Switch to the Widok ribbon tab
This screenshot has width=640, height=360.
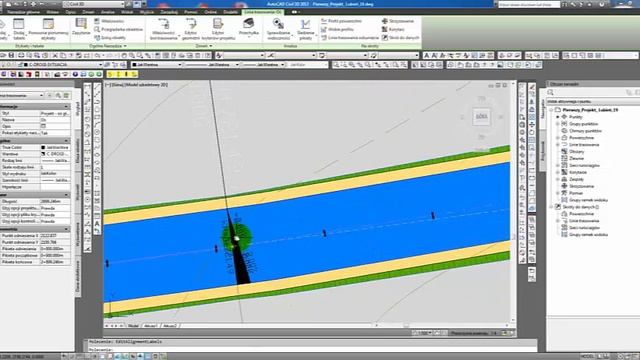click(x=127, y=12)
